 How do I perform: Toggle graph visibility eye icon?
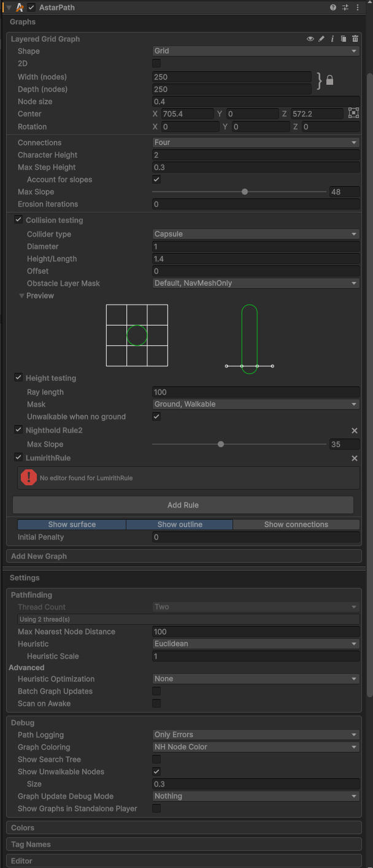[310, 39]
